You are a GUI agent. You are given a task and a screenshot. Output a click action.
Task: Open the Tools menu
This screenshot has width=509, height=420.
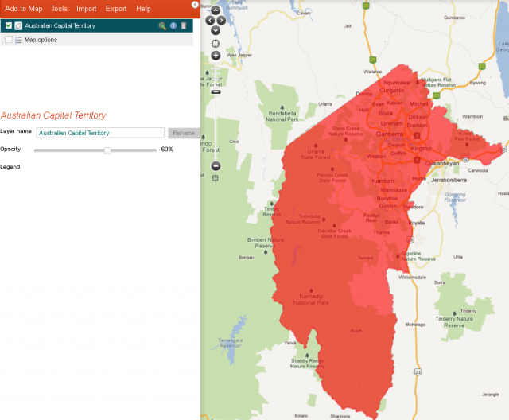[x=60, y=9]
